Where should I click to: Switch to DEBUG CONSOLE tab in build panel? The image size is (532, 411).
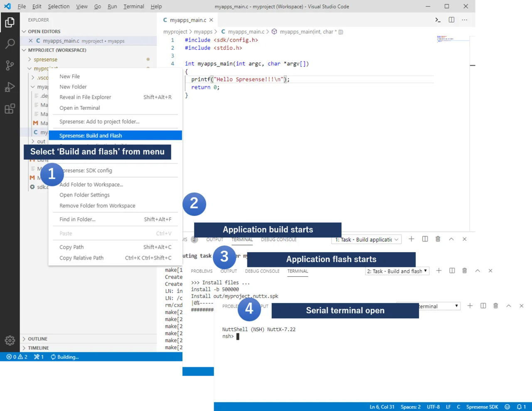tap(278, 240)
